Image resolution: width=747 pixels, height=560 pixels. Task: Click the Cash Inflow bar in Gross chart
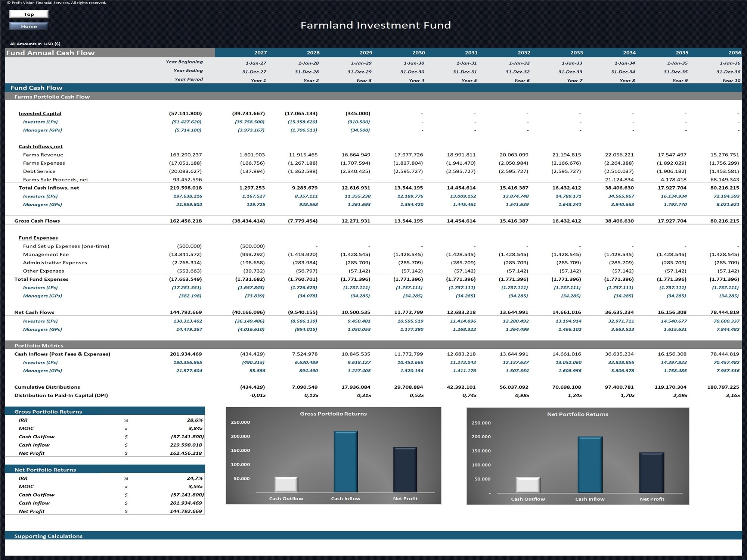pos(345,462)
